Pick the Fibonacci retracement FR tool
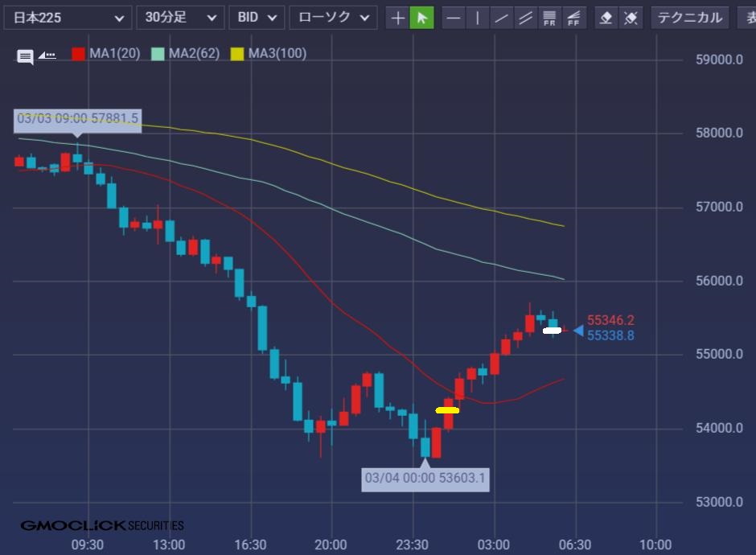756x555 pixels. [x=549, y=18]
